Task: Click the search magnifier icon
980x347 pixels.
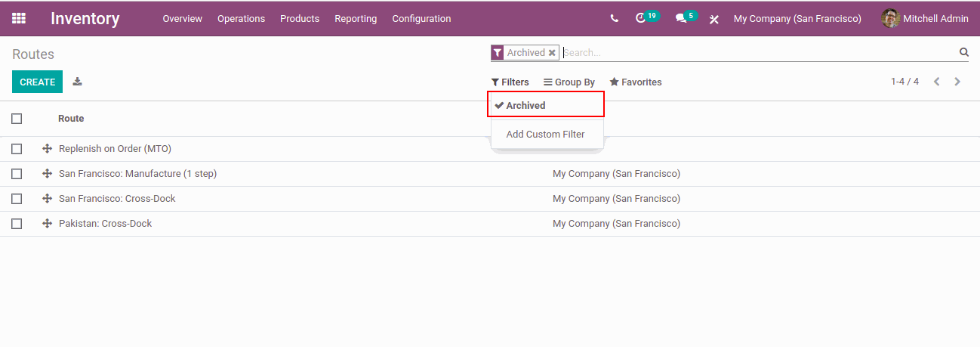Action: click(963, 52)
